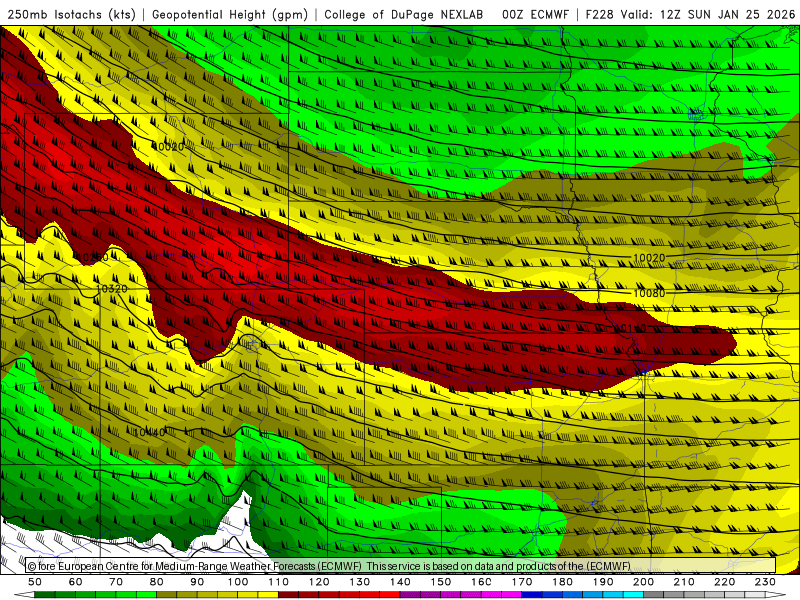
Task: Click the 10080 height contour label
Action: tap(649, 293)
